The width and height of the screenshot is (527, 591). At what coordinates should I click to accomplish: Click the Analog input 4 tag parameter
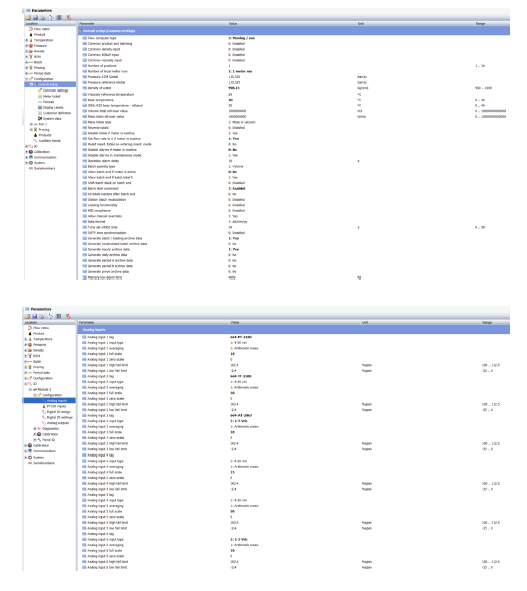[x=101, y=455]
